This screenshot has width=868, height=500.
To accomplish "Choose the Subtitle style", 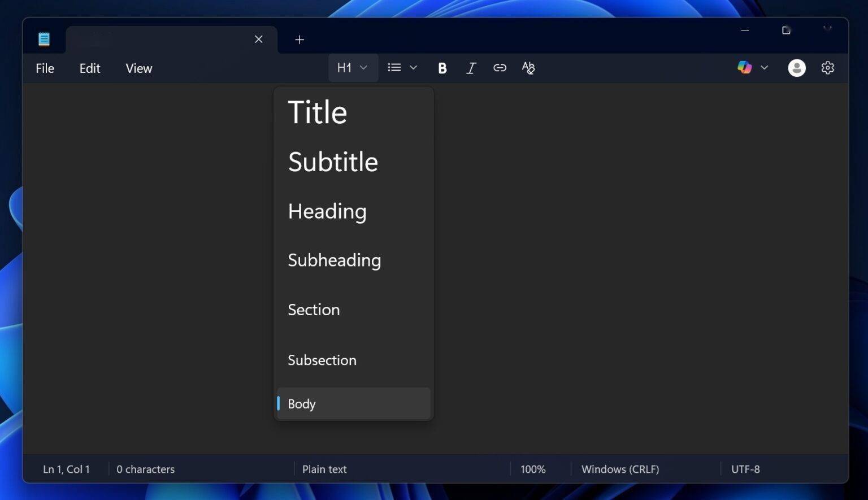I will pos(354,162).
